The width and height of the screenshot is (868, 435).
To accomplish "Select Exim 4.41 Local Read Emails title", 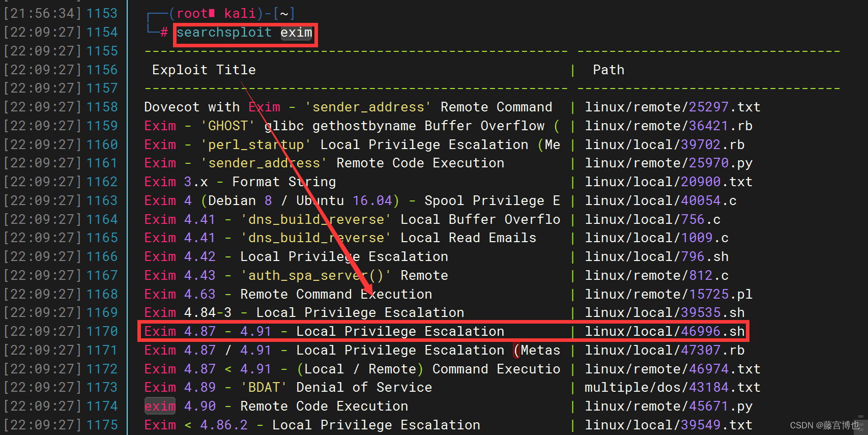I will coord(340,238).
